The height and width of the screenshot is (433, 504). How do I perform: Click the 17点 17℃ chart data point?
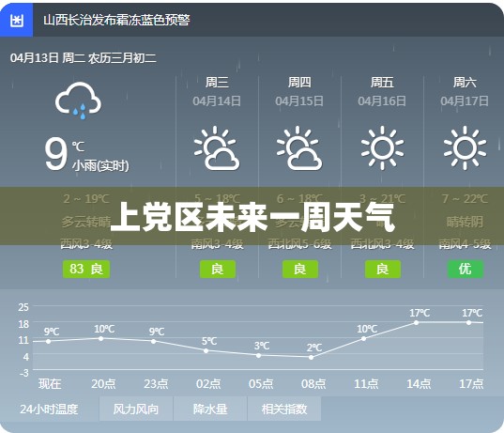469,322
